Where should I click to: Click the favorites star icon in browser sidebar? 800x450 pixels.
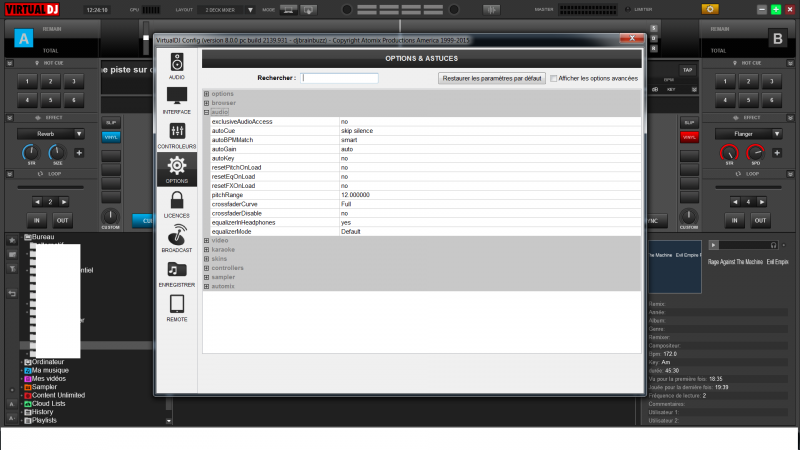pyautogui.click(x=12, y=240)
